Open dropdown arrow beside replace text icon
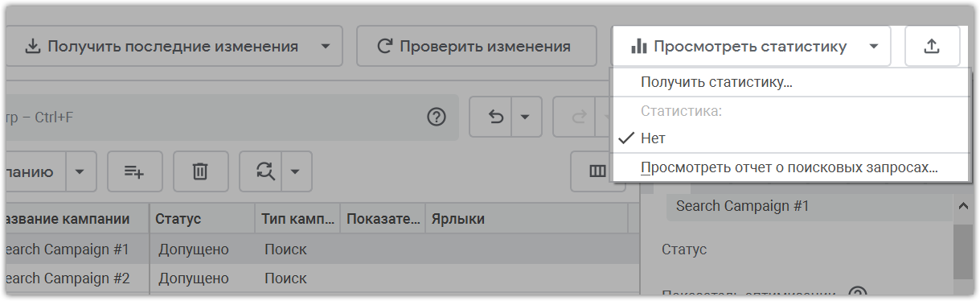This screenshot has height=301, width=980. [295, 171]
